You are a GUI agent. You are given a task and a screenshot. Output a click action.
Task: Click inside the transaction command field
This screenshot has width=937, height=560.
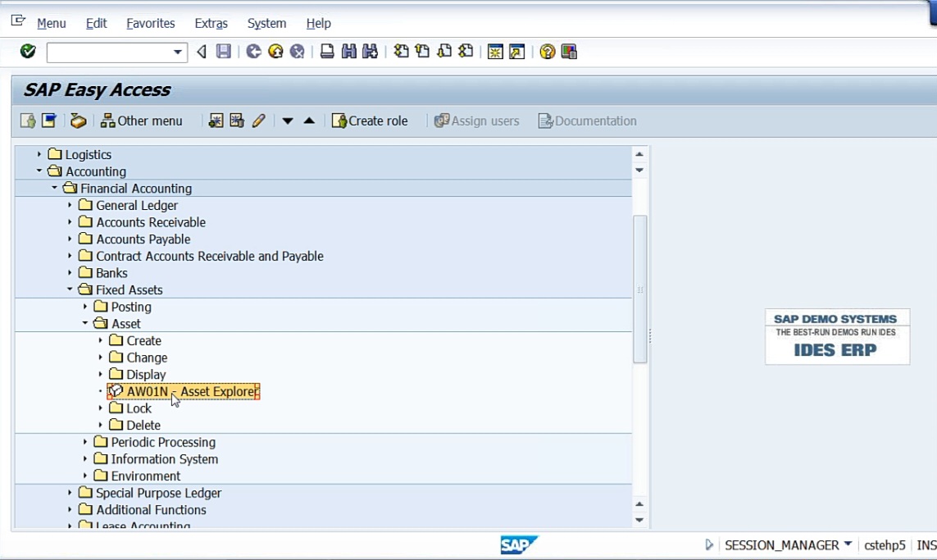109,52
